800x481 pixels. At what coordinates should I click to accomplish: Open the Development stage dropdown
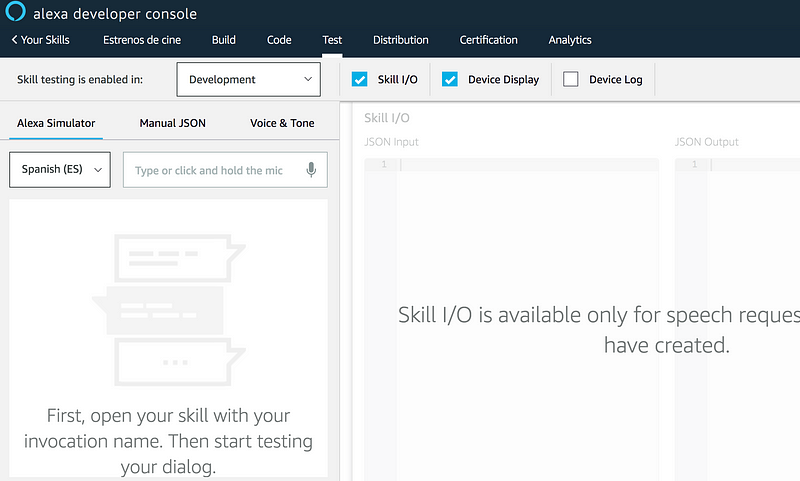[x=248, y=79]
